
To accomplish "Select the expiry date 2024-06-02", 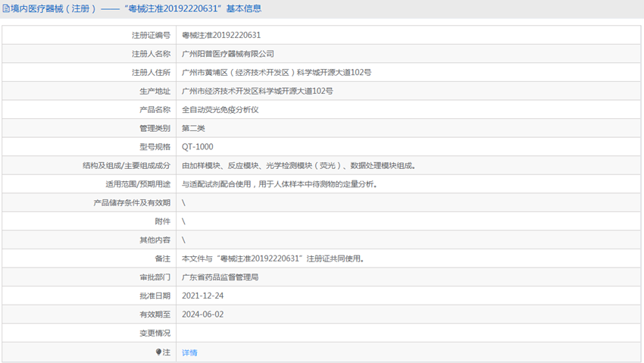I will (202, 314).
